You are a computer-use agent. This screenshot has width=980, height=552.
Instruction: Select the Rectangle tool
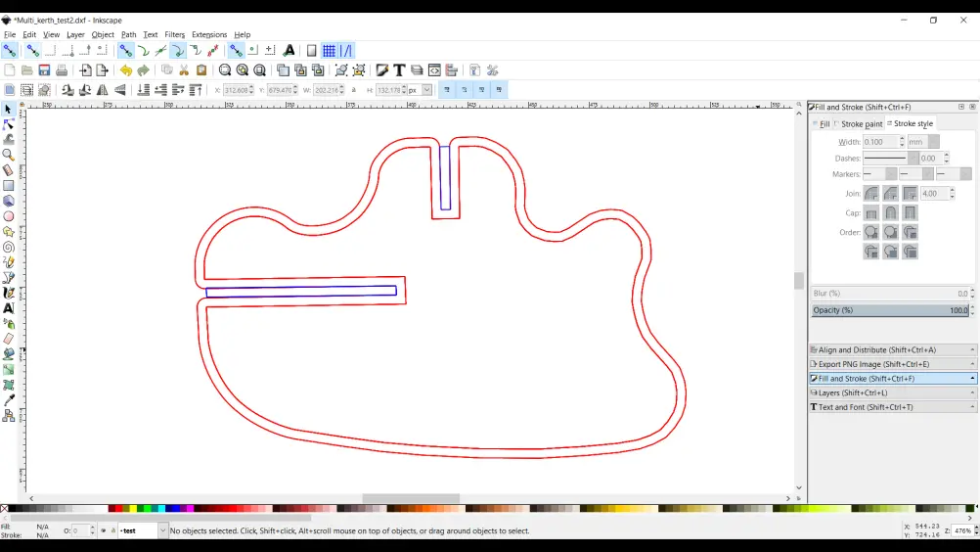pos(9,185)
